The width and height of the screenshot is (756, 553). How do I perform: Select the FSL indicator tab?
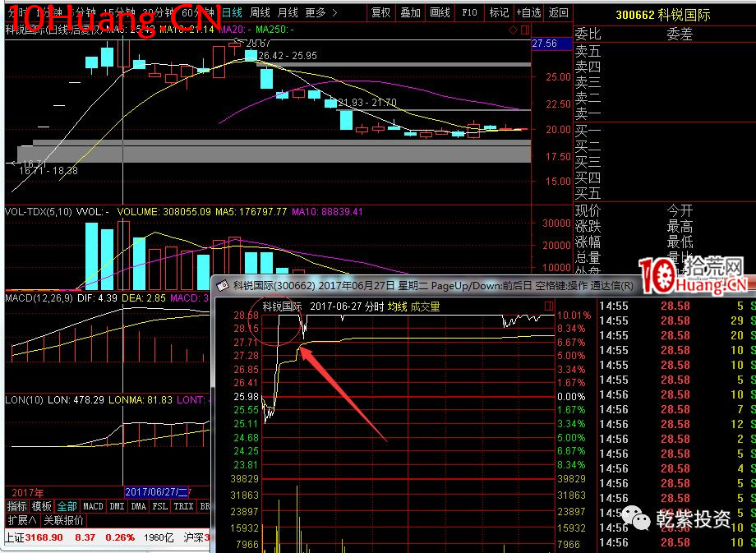pos(160,506)
